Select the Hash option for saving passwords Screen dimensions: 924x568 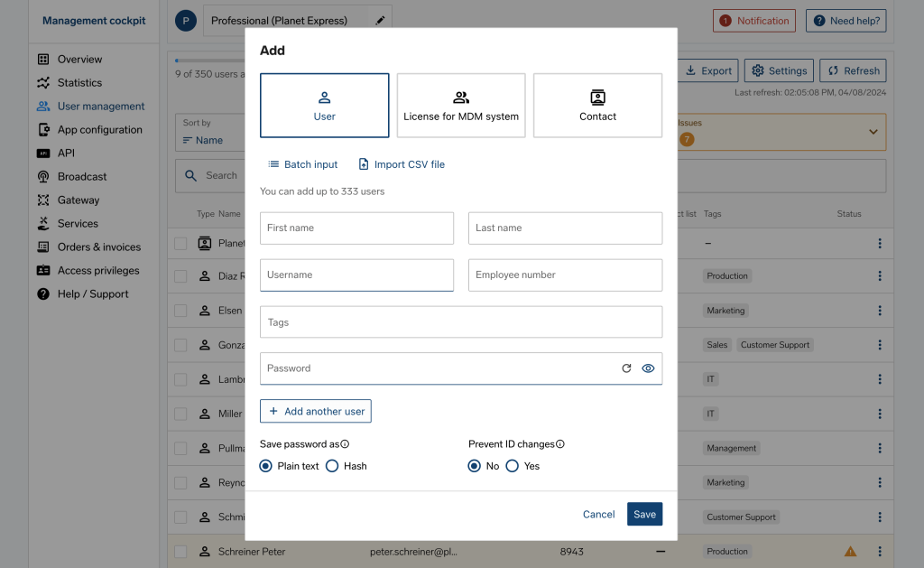click(332, 465)
